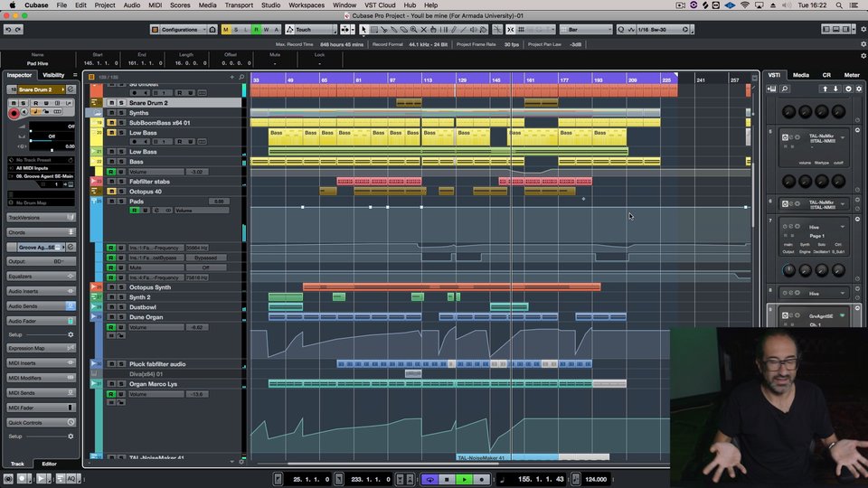The width and height of the screenshot is (868, 488).
Task: Click the horizontal scrollbar under the arrangement
Action: 392,464
